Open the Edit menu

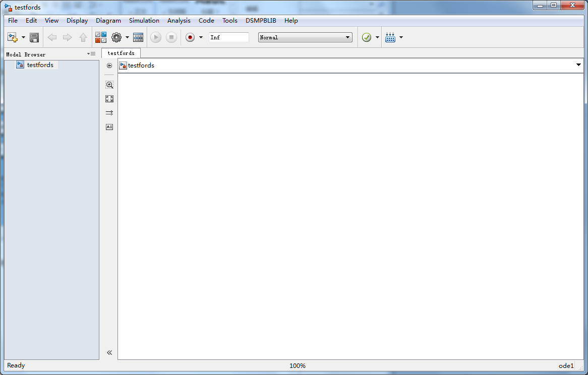pyautogui.click(x=31, y=21)
